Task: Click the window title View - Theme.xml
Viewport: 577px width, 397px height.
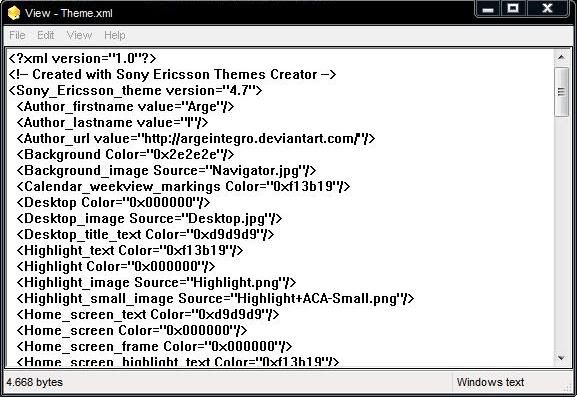Action: pos(69,13)
